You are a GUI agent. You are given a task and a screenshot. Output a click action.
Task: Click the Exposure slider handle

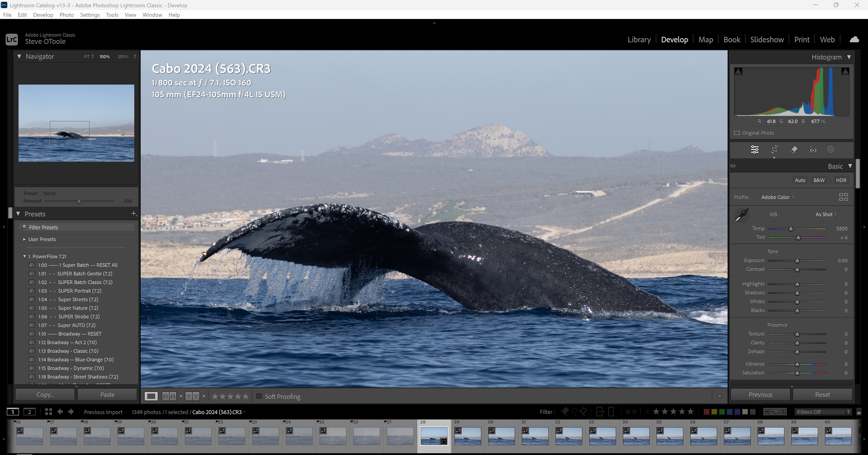[x=797, y=261]
